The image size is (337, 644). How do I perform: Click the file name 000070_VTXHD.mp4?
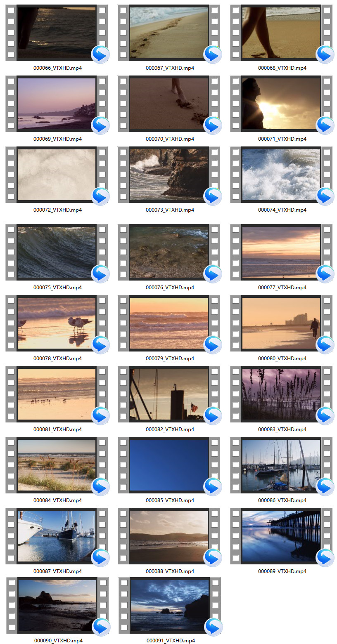(170, 139)
